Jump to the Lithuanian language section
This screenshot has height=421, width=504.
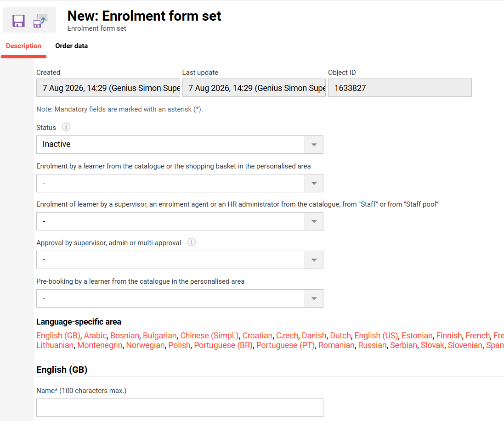(55, 345)
